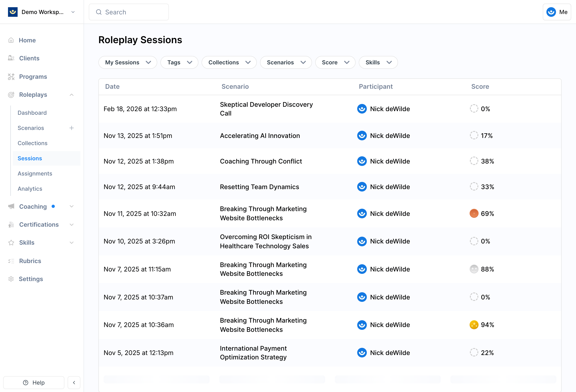Open the Rubrics page link
The width and height of the screenshot is (576, 392).
(30, 261)
